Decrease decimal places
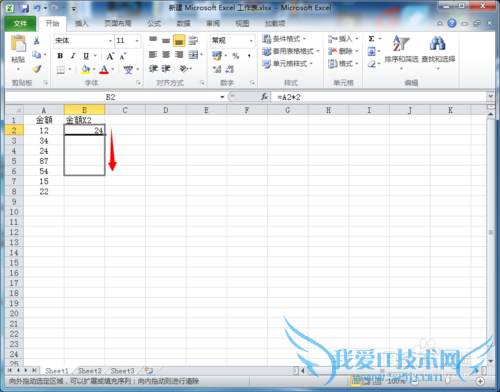 pyautogui.click(x=230, y=69)
